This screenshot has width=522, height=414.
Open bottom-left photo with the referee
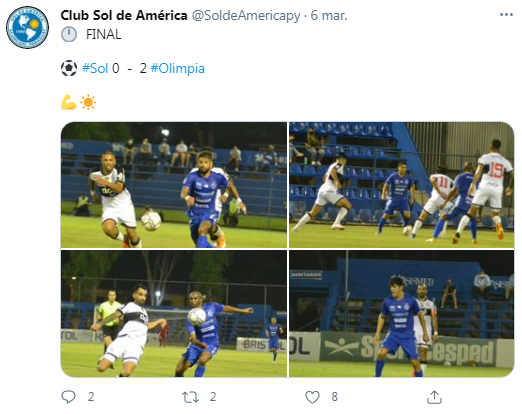point(174,314)
